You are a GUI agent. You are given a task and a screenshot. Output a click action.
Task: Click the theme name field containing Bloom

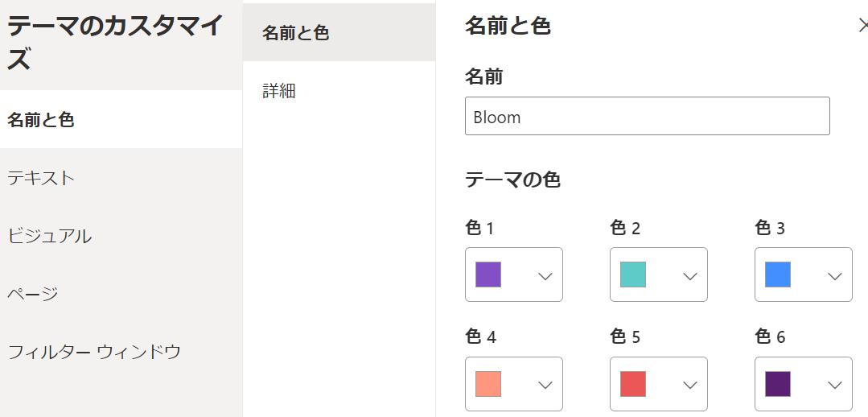tap(647, 117)
